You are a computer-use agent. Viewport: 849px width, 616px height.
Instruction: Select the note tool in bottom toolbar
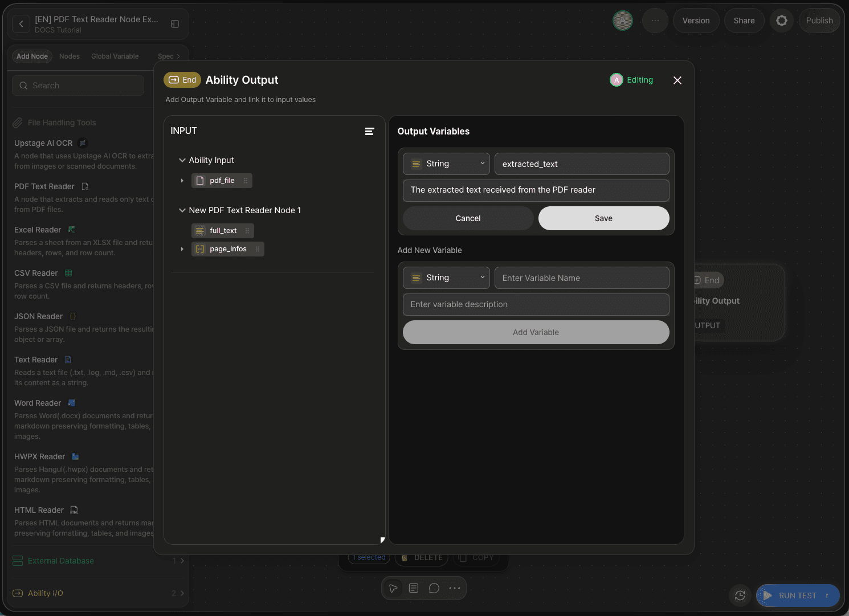coord(414,588)
